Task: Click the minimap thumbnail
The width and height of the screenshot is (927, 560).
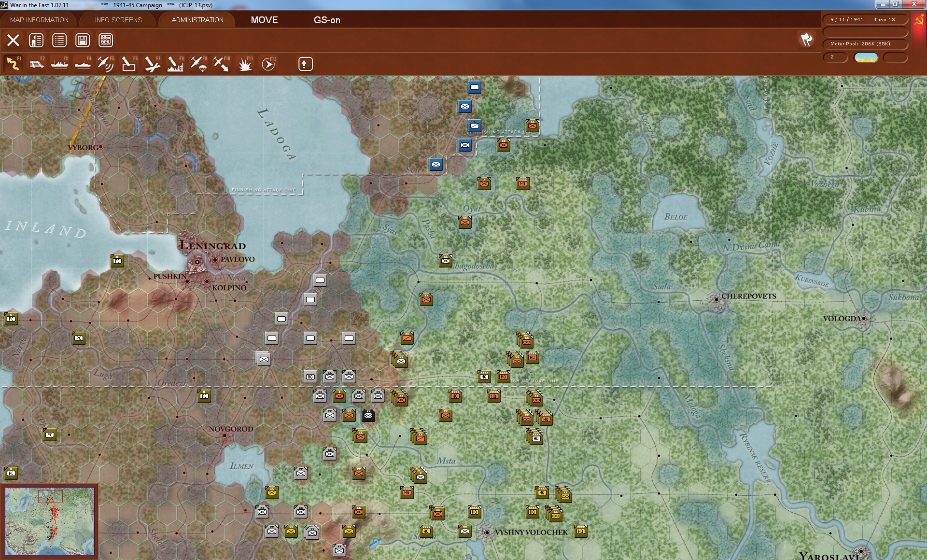Action: [x=50, y=521]
